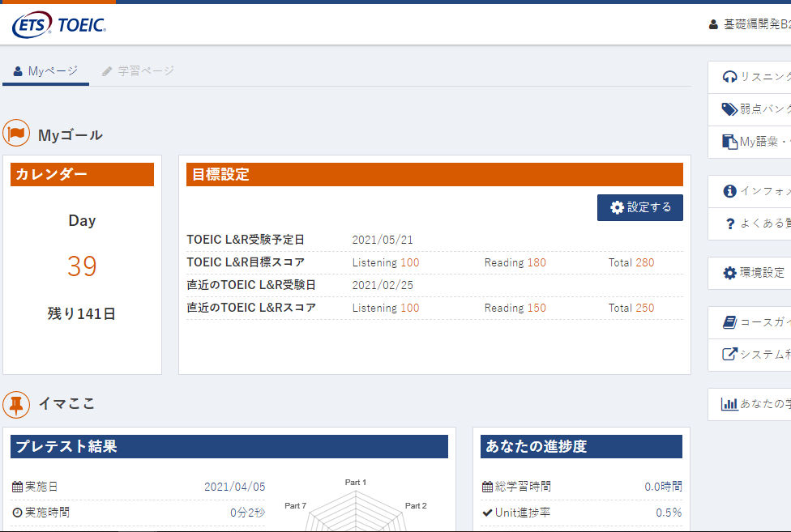Click the recent exam date 2021/02/25
The height and width of the screenshot is (532, 791).
(383, 285)
